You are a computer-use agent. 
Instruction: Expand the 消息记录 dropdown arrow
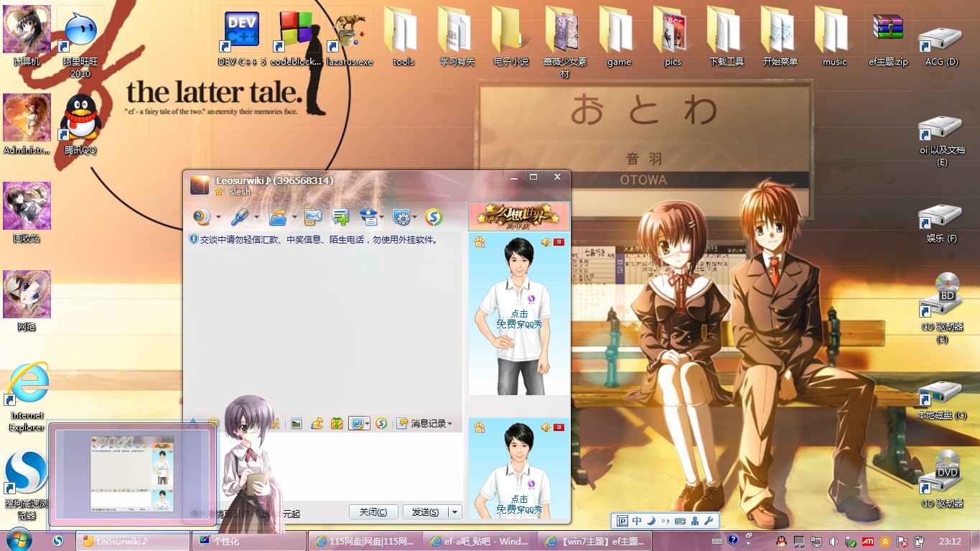[450, 424]
